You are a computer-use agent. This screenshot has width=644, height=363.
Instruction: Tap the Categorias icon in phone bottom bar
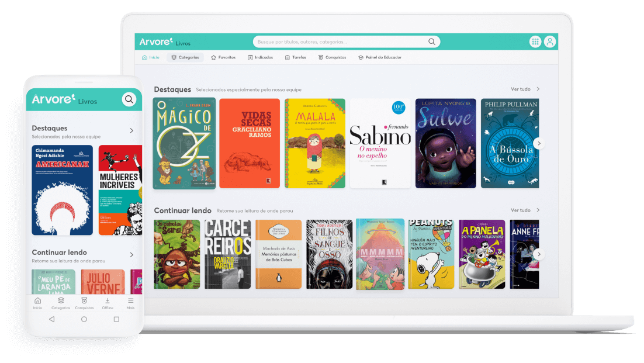pos(61,300)
